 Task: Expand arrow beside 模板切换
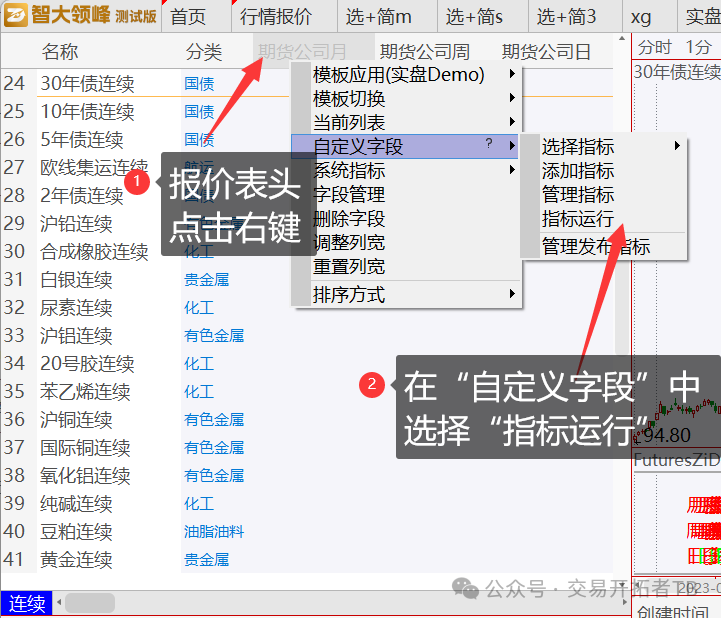(x=512, y=97)
